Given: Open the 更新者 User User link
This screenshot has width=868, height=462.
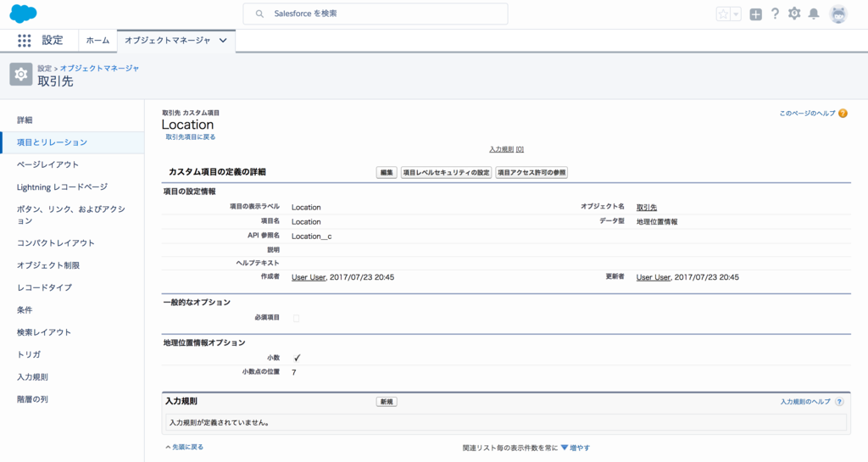Looking at the screenshot, I should click(x=654, y=277).
